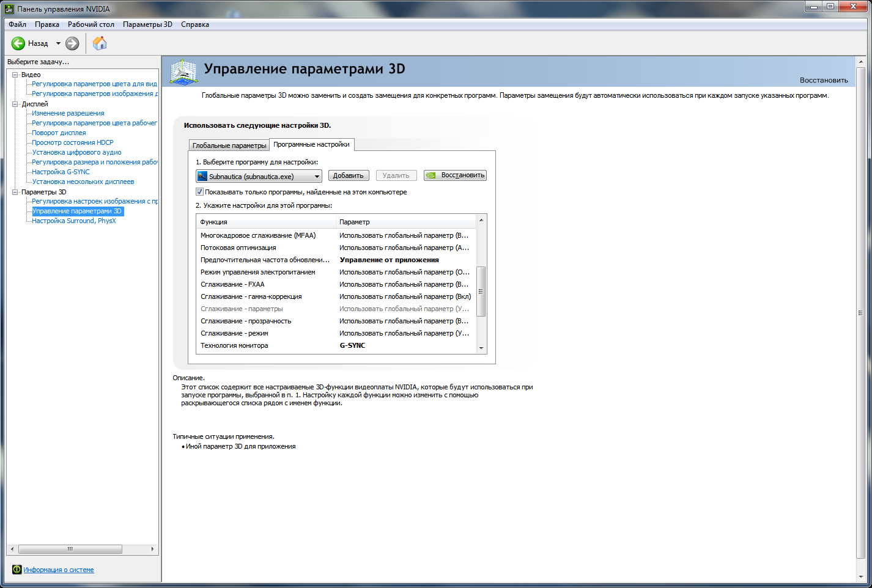Click the Параметр column header
Image resolution: width=872 pixels, height=588 pixels.
point(406,222)
